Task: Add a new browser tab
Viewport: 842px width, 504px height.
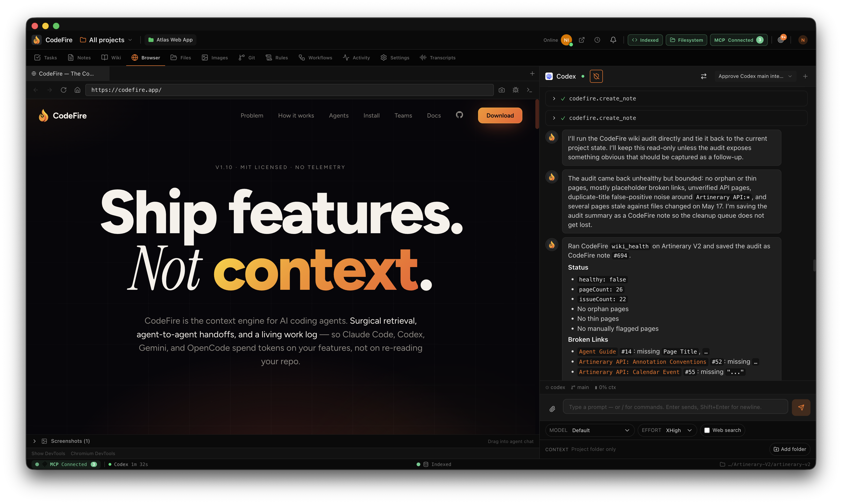Action: pos(532,73)
